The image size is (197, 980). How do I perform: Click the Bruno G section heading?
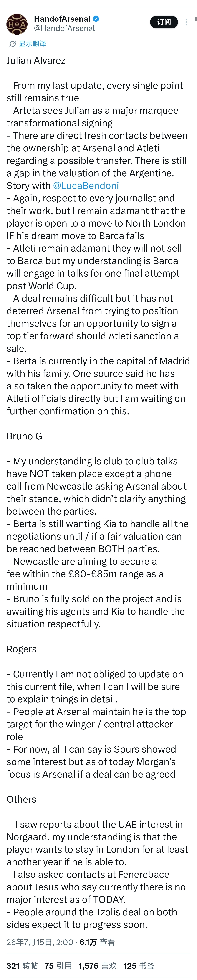[24, 436]
